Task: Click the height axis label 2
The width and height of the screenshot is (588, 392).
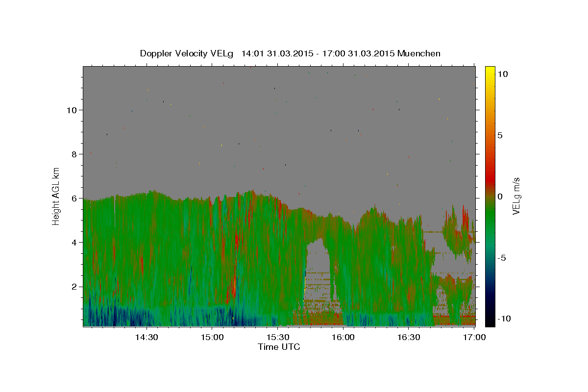Action: (74, 286)
